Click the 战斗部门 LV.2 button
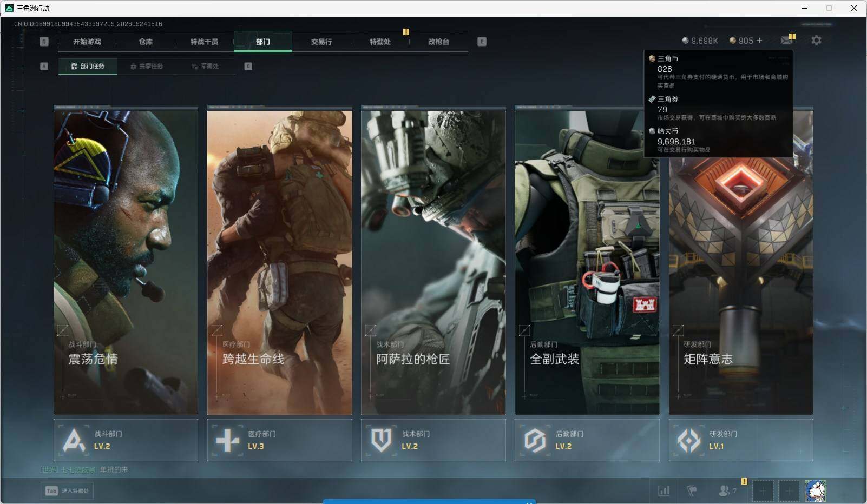This screenshot has height=504, width=867. (x=126, y=440)
